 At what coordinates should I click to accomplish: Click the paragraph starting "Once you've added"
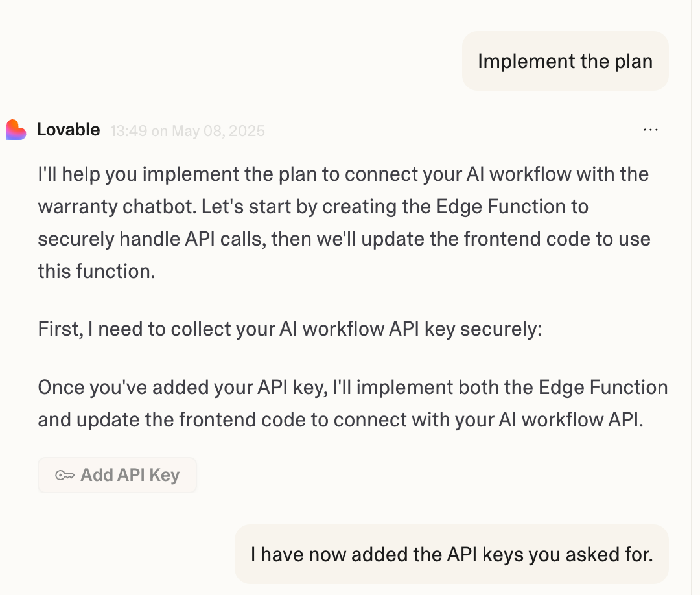click(x=353, y=403)
